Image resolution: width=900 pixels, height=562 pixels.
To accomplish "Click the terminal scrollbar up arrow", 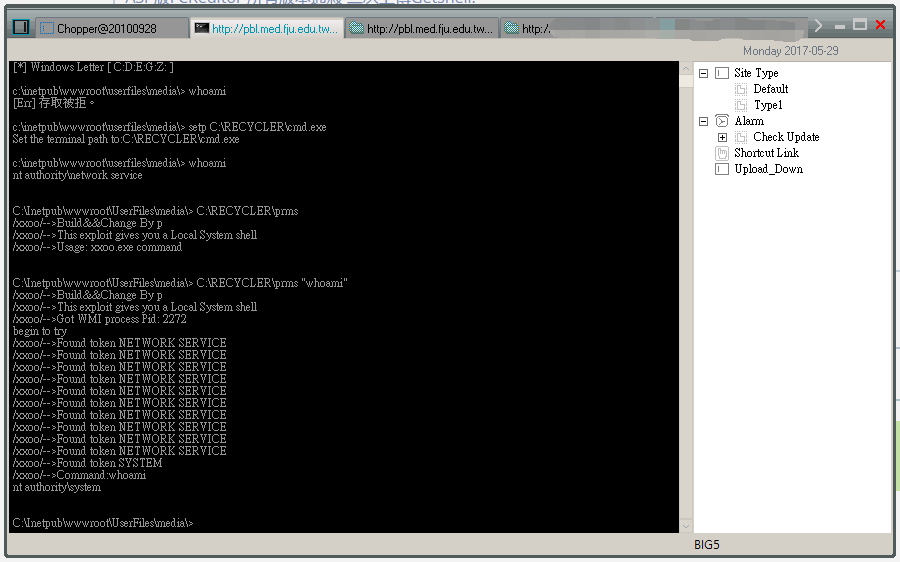I will point(686,68).
